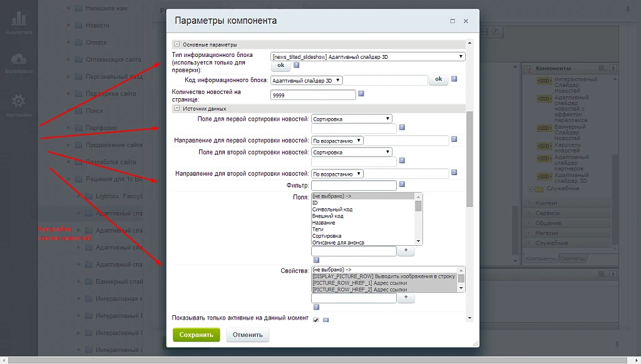The width and height of the screenshot is (641, 364).
Task: Open Настройки gear in the left sidebar
Action: pos(19,106)
